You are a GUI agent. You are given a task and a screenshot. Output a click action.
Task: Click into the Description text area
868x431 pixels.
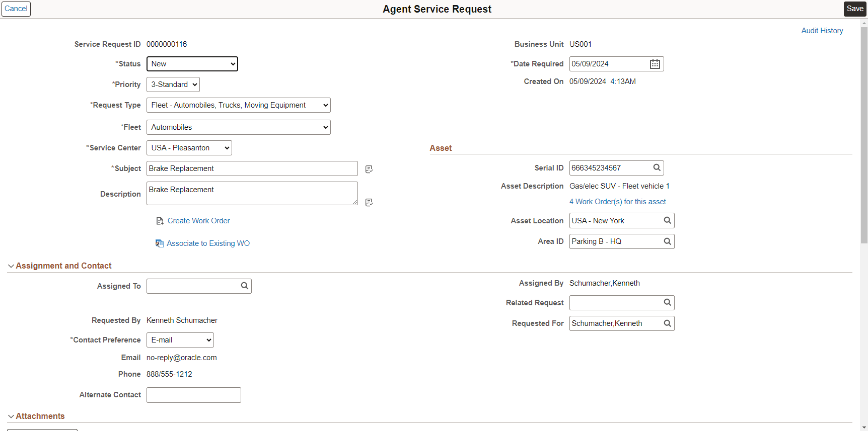[x=252, y=194]
